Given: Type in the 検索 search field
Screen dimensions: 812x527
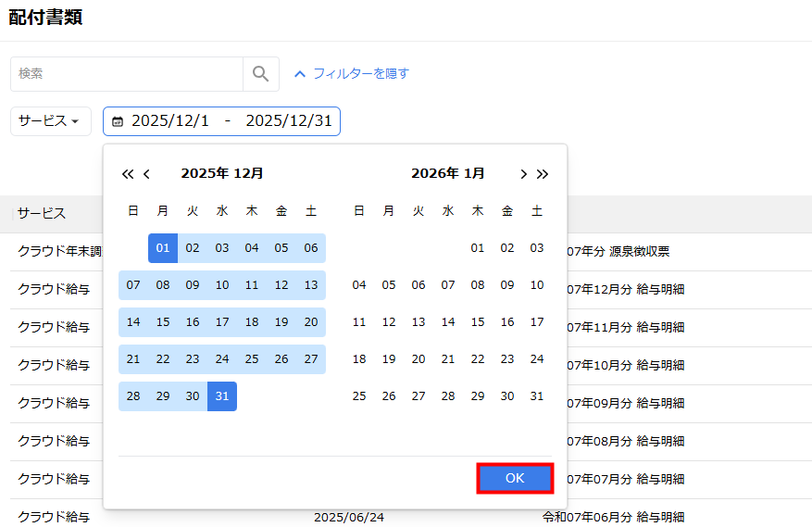Looking at the screenshot, I should (127, 74).
